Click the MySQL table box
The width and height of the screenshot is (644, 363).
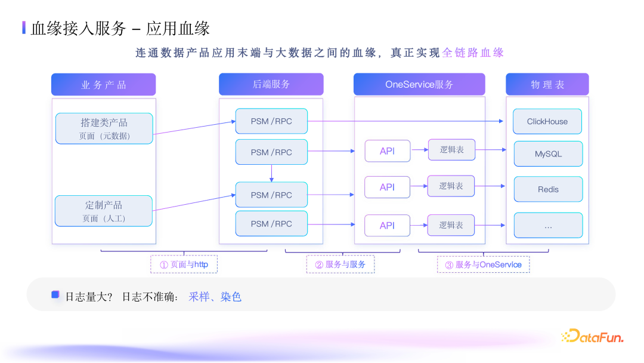tap(548, 154)
